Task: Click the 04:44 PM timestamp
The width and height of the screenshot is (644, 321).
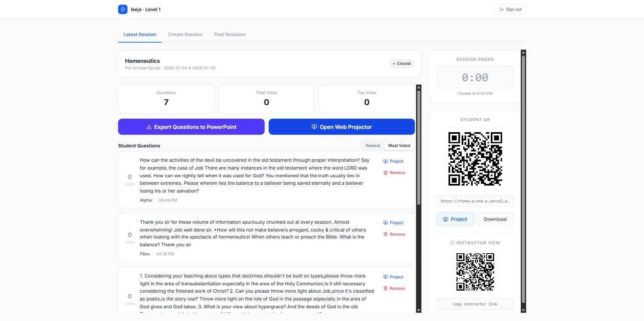Action: [x=168, y=200]
